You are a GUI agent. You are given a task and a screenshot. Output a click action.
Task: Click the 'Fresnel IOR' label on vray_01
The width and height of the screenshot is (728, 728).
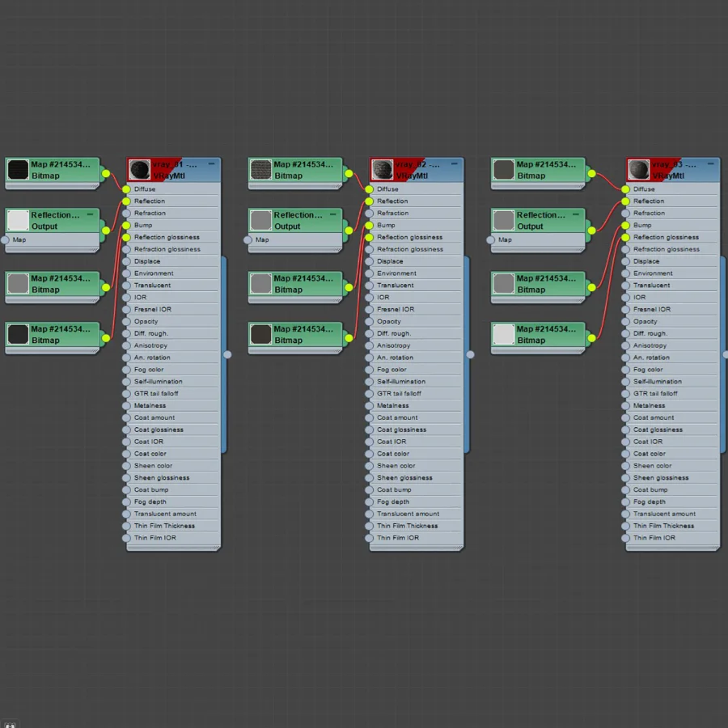153,309
